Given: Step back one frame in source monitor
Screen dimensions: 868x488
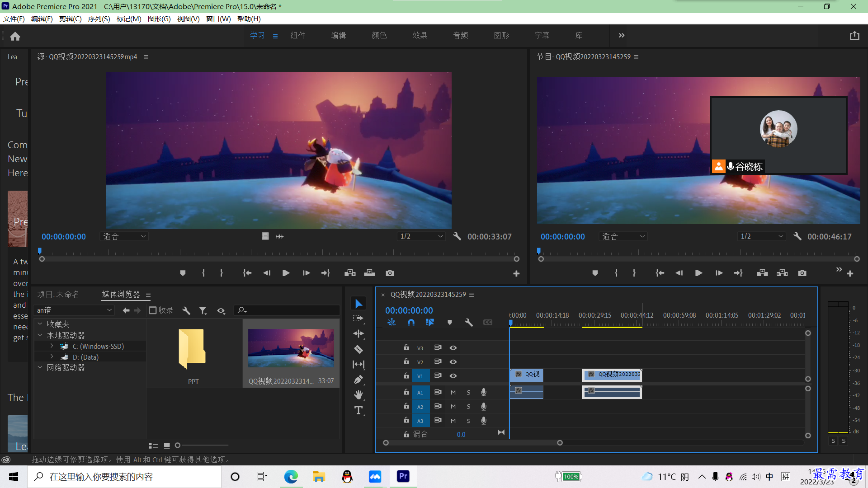Looking at the screenshot, I should [267, 273].
